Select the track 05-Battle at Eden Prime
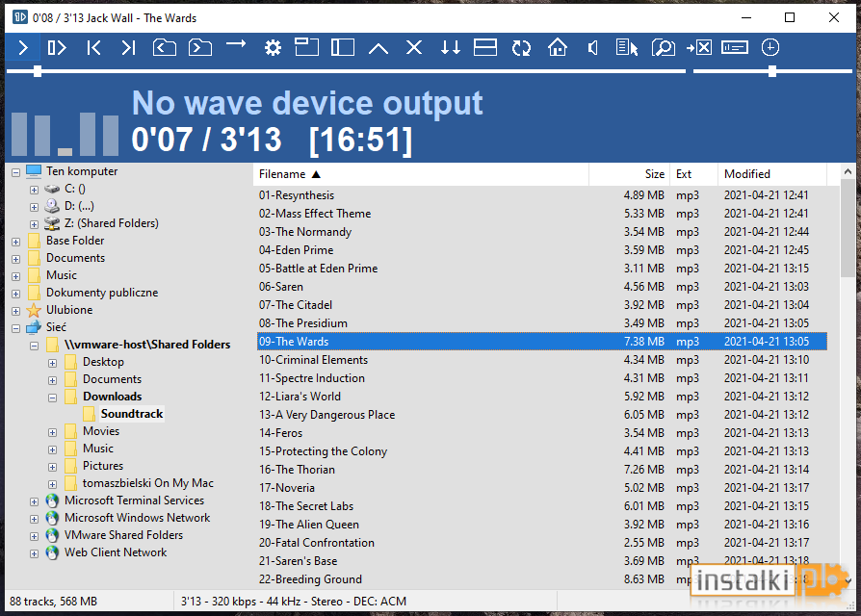 tap(542, 269)
